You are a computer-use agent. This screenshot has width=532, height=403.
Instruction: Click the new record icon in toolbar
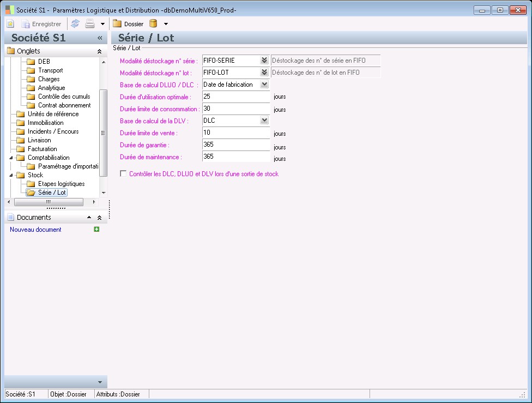10,24
